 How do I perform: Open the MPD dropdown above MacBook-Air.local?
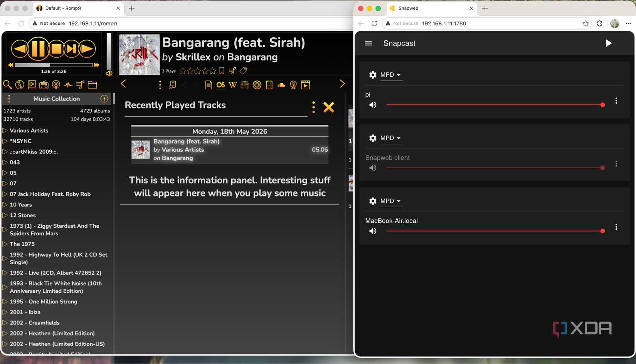[x=391, y=201]
